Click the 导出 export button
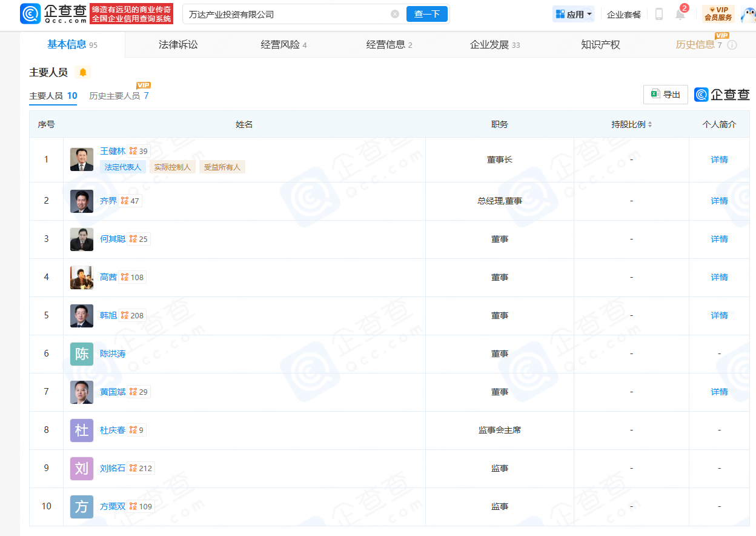The height and width of the screenshot is (536, 756). click(666, 95)
